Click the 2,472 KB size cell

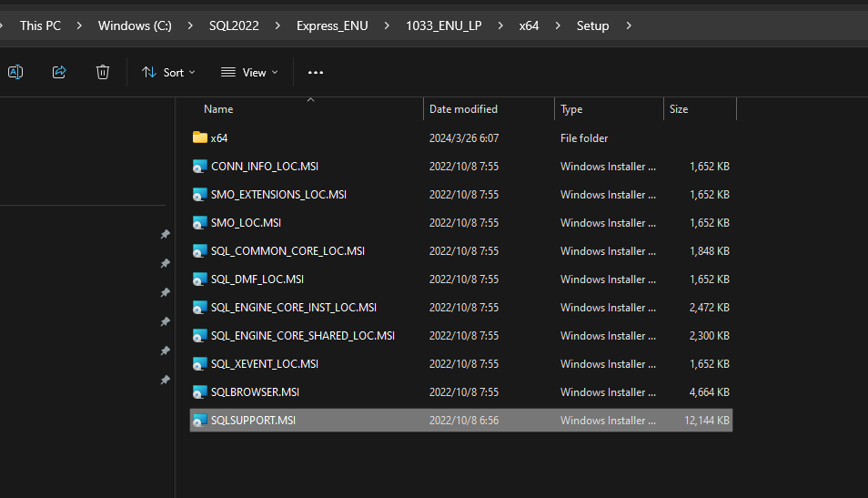(709, 308)
